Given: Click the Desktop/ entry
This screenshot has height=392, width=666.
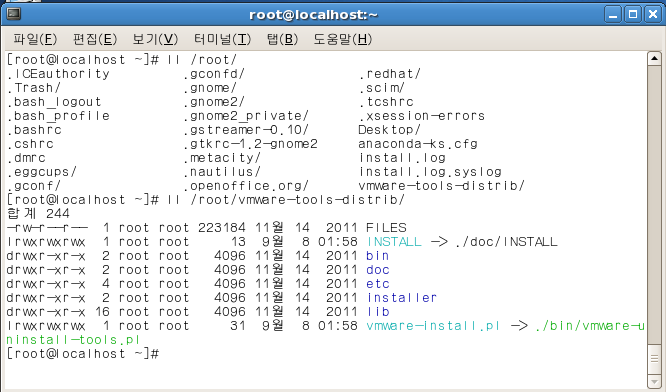Looking at the screenshot, I should tap(389, 130).
